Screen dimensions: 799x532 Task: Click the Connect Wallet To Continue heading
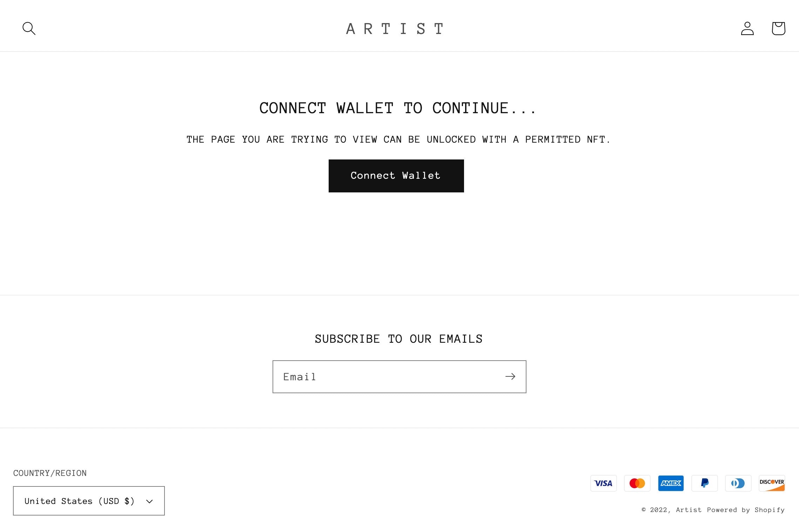click(x=397, y=108)
